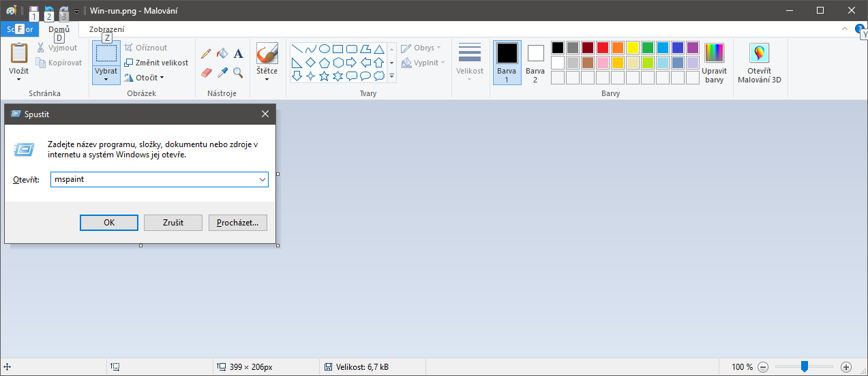Viewport: 868px width, 376px height.
Task: Open the Soubor file tab
Action: click(20, 29)
